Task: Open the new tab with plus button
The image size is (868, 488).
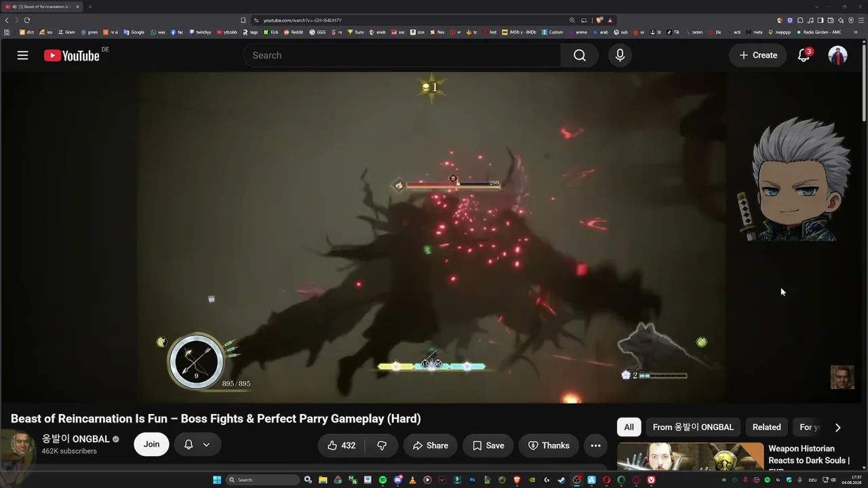Action: (90, 7)
